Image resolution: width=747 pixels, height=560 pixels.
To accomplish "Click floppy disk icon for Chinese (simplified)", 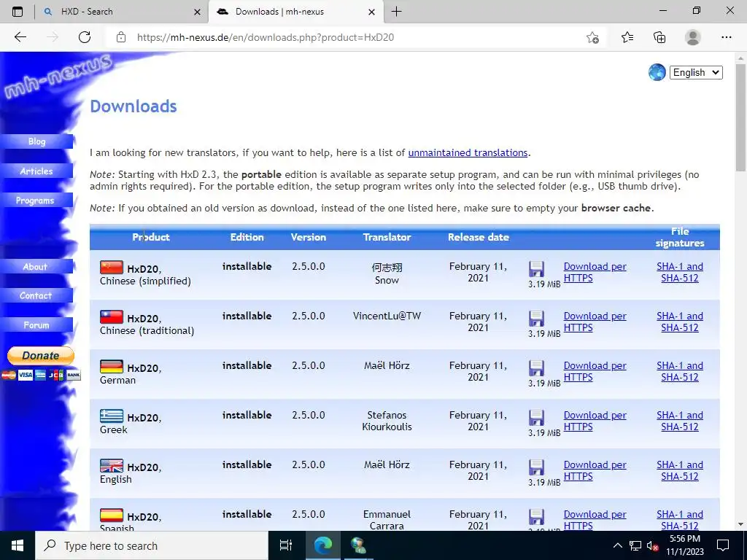I will coord(536,269).
